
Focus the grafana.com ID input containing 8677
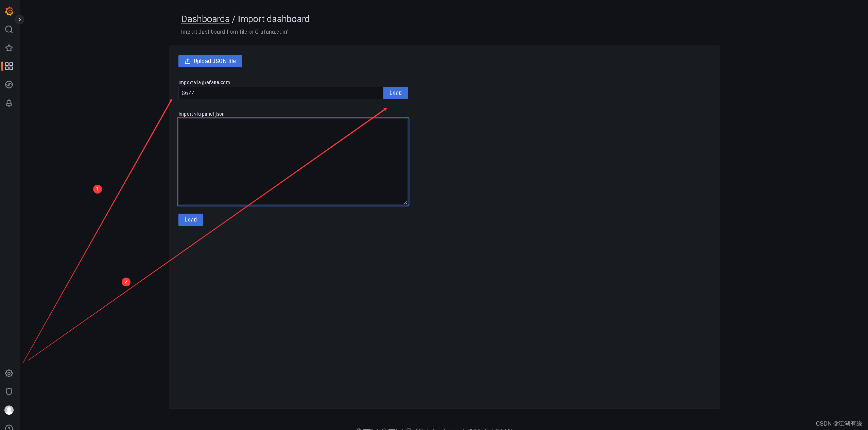(281, 93)
